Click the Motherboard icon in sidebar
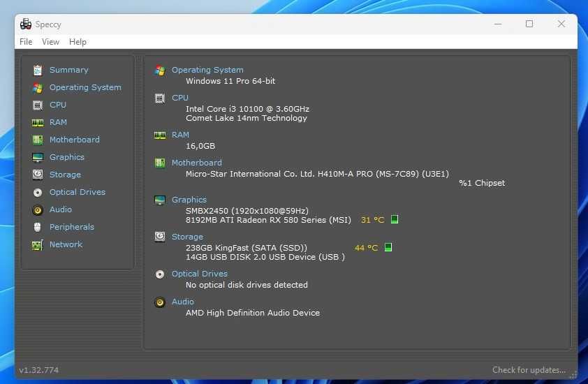The height and width of the screenshot is (384, 588). pyautogui.click(x=38, y=140)
